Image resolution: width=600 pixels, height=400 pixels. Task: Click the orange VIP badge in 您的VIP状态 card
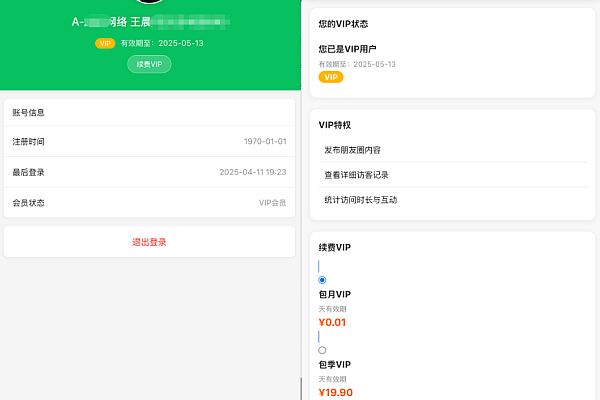point(331,77)
